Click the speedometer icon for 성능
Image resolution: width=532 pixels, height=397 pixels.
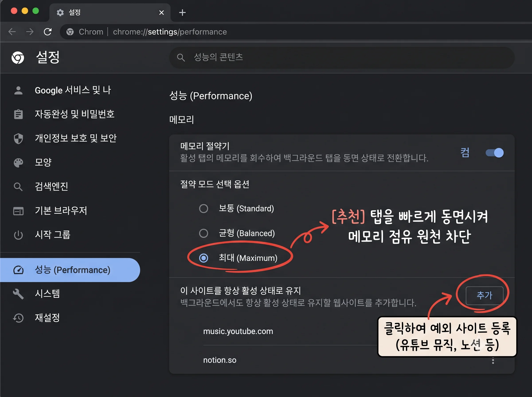[18, 270]
